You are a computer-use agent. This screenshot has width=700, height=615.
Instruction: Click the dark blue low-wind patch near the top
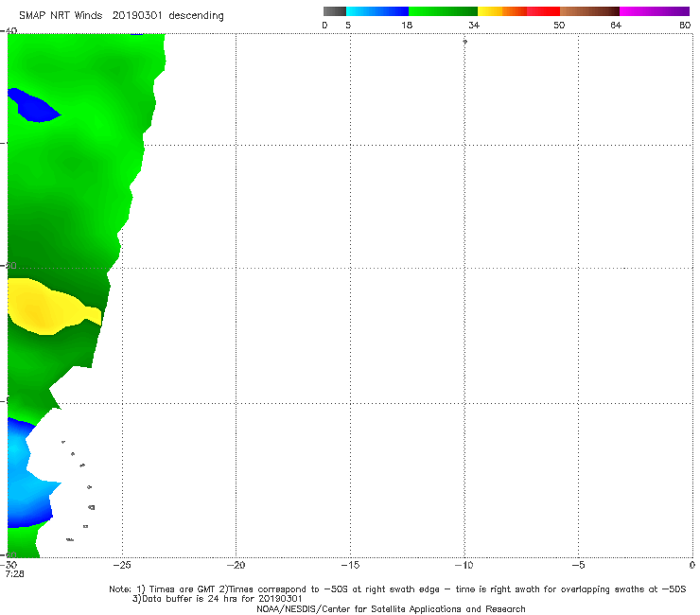point(33,106)
